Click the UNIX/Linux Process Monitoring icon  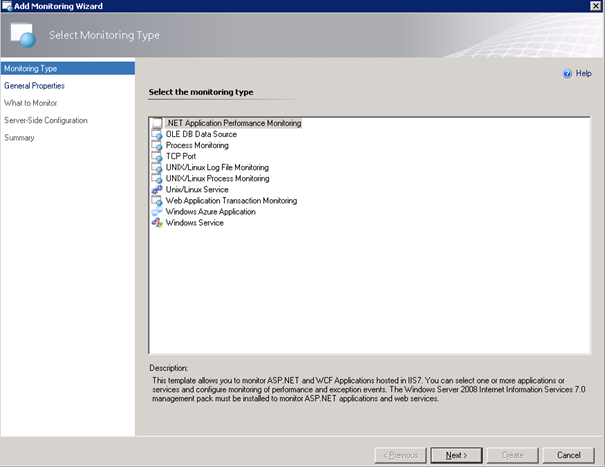[x=157, y=179]
